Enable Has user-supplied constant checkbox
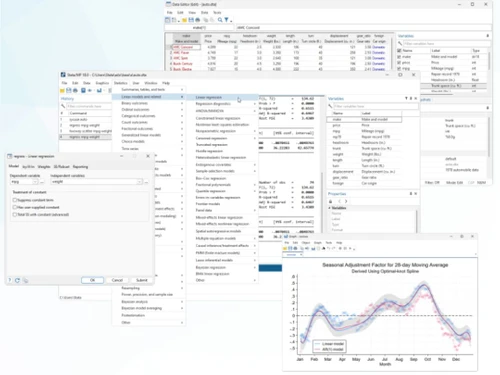Image resolution: width=500 pixels, height=375 pixels. click(x=15, y=207)
